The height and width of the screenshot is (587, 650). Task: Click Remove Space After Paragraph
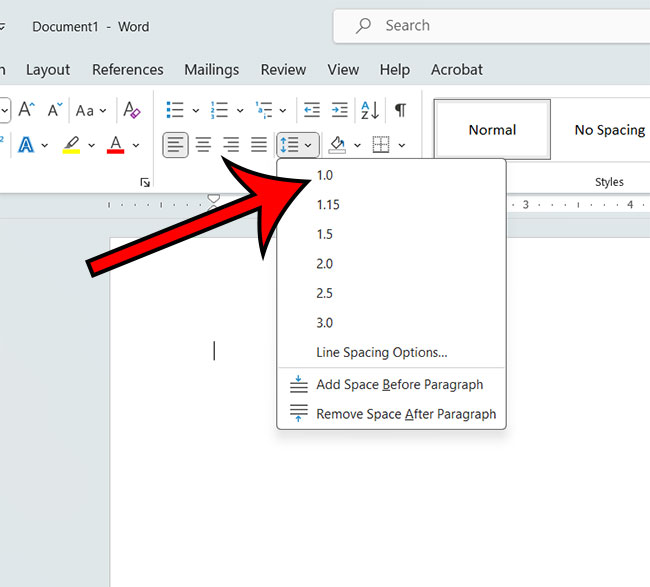[391, 414]
